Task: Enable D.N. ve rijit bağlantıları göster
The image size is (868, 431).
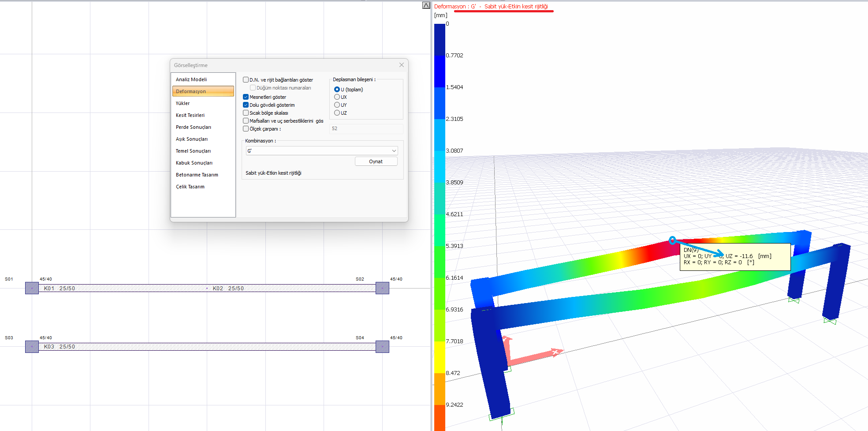Action: (246, 80)
